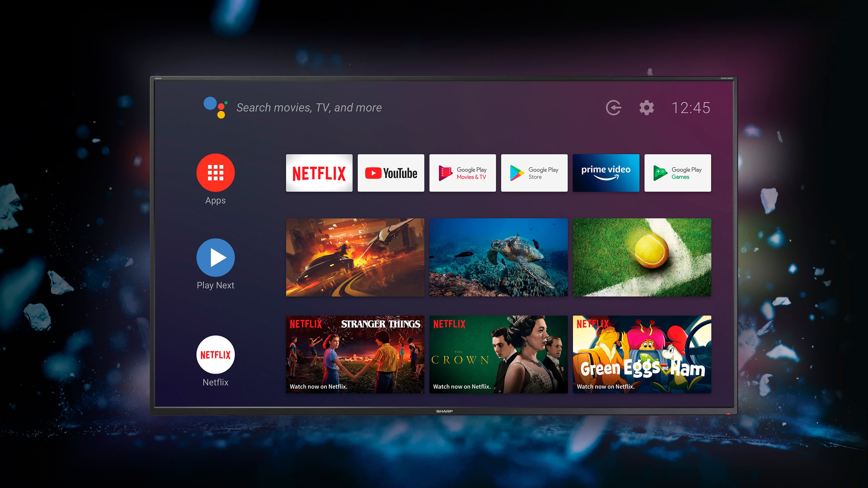The image size is (868, 488).
Task: Launch the Netflix app tile
Action: [x=319, y=173]
